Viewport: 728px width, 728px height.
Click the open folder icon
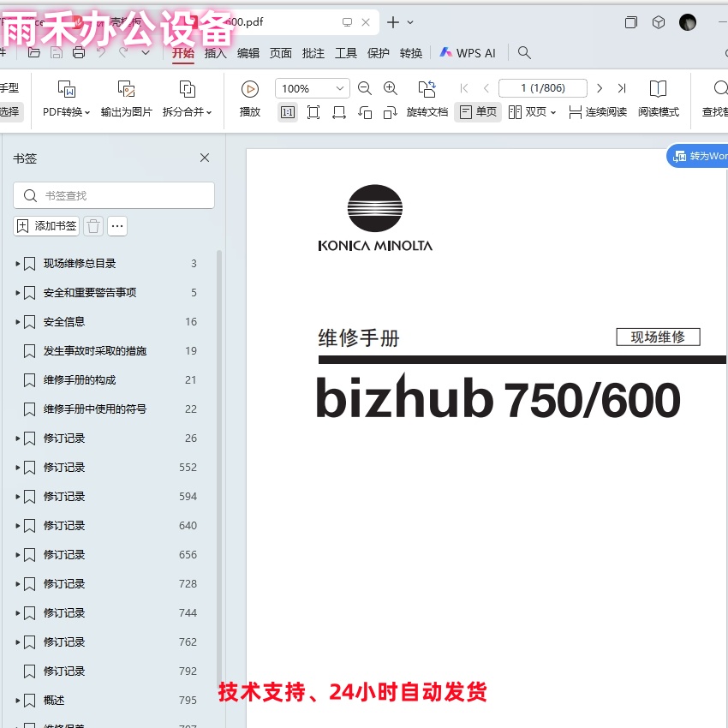[34, 52]
